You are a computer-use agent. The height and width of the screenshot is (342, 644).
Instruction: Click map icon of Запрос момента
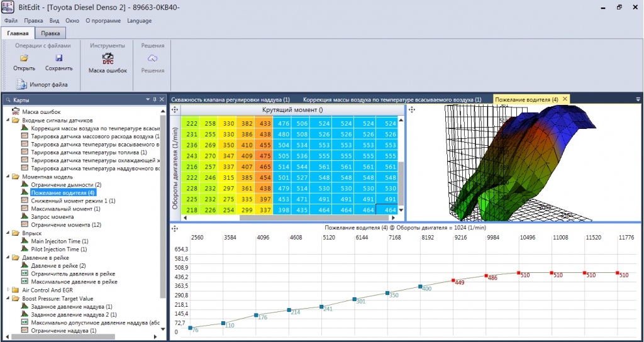[25, 217]
